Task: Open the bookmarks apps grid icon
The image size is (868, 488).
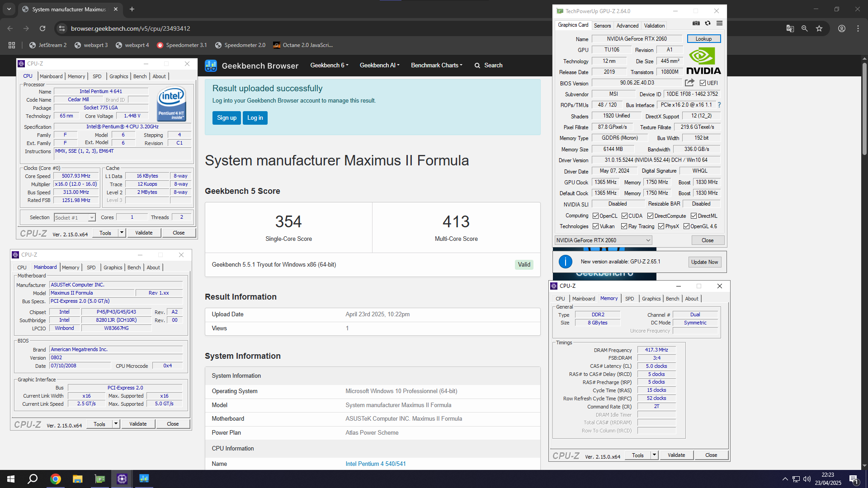Action: pos(12,45)
